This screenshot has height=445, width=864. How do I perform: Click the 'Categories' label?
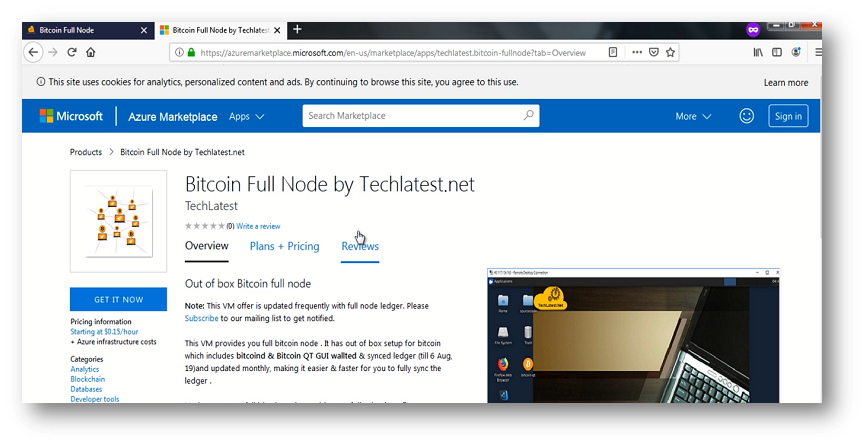(87, 359)
